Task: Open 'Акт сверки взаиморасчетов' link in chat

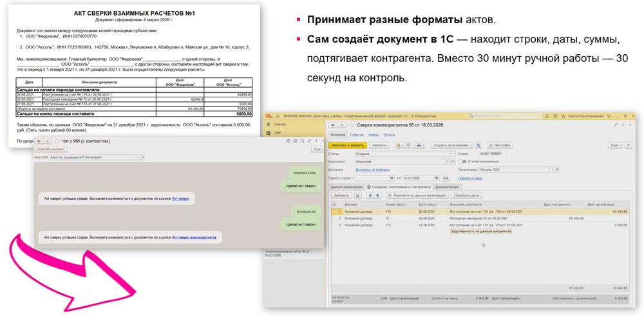Action: [x=194, y=237]
